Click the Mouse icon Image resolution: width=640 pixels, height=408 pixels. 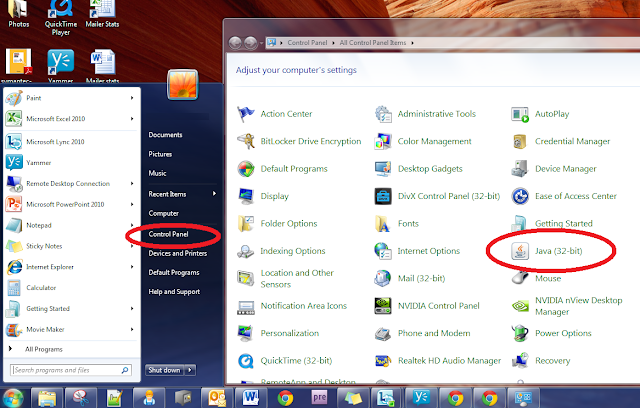pos(520,277)
